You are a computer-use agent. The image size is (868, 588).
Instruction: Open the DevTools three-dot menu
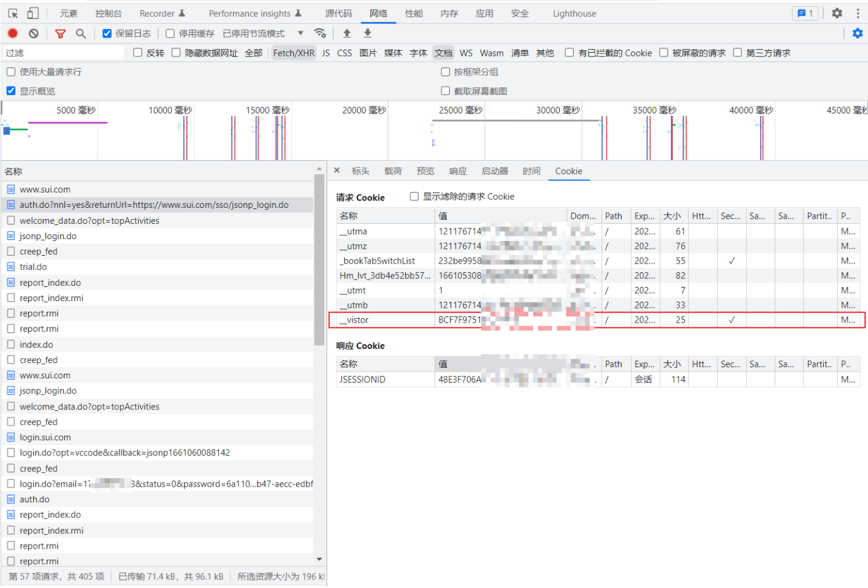[858, 13]
